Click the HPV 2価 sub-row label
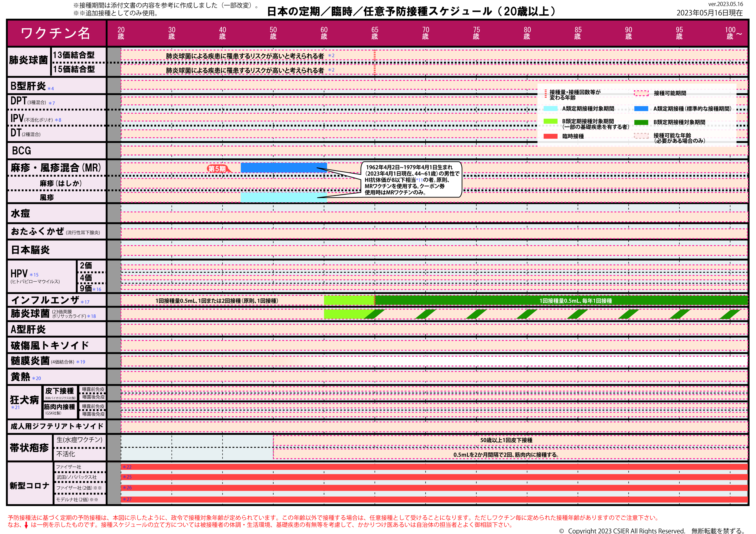Screen dimensions: 756x534 86,265
